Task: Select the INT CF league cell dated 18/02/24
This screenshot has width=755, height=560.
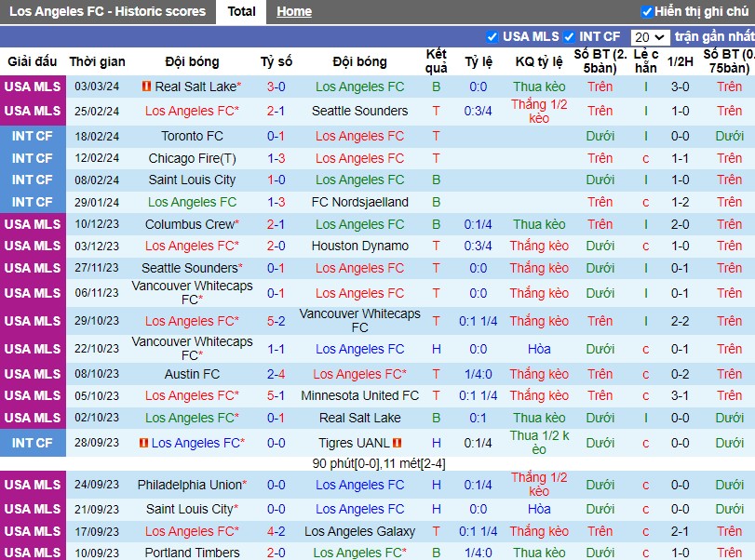Action: coord(33,136)
